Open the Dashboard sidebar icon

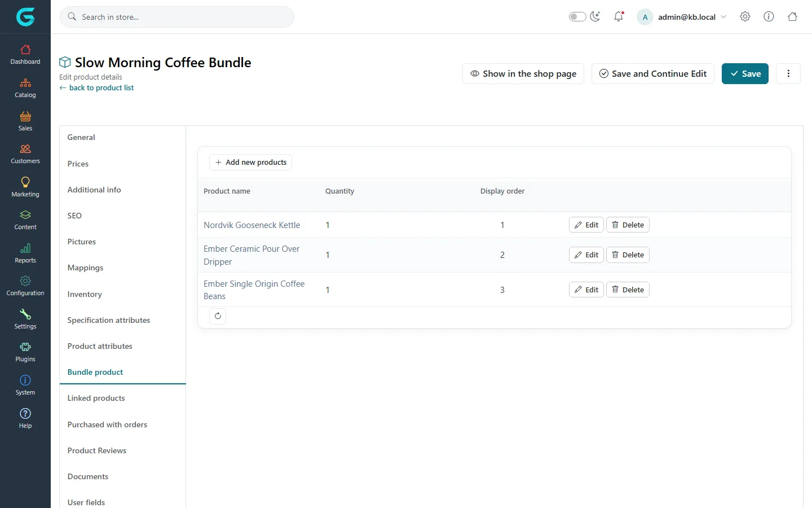click(25, 55)
